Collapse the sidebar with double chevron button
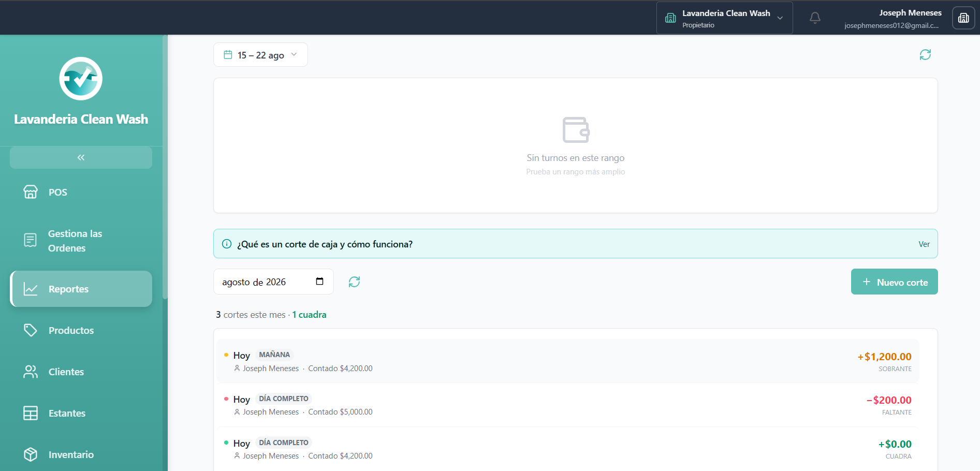 (x=81, y=157)
